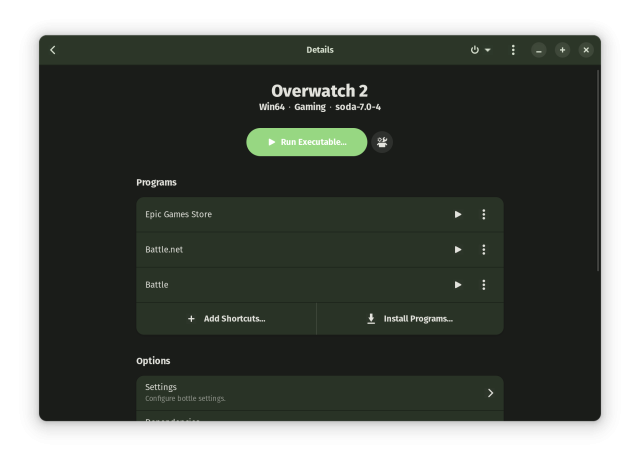Open the power options dropdown
This screenshot has height=464, width=640.
pyautogui.click(x=480, y=50)
